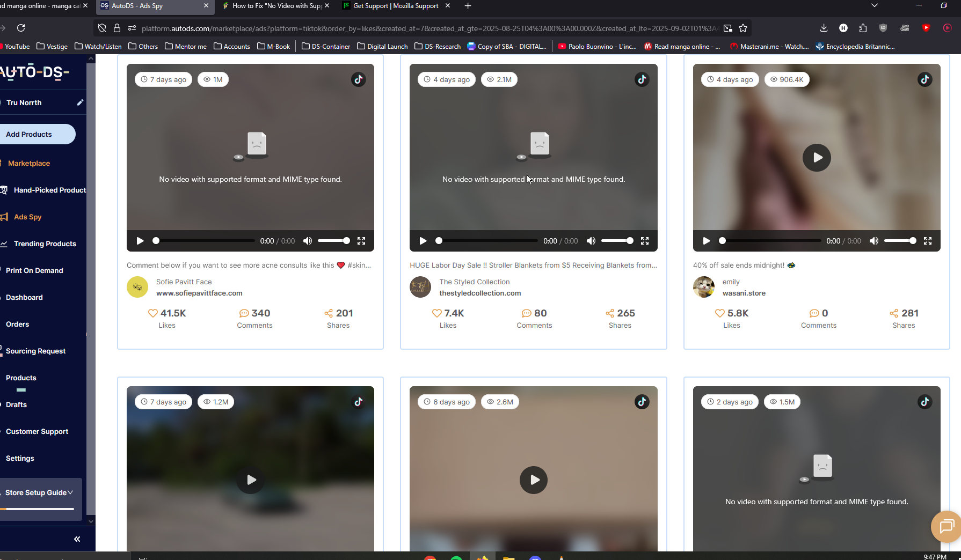Switch to the Mozilla Support browser tab
The width and height of the screenshot is (961, 560).
[397, 6]
